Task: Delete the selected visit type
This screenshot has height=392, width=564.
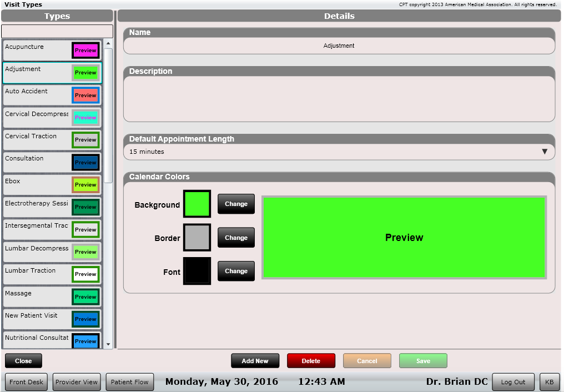Action: (x=311, y=361)
